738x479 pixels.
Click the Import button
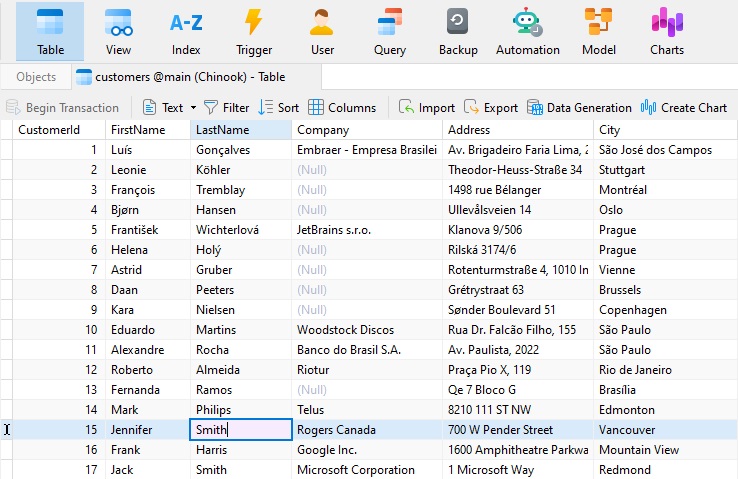coord(426,108)
